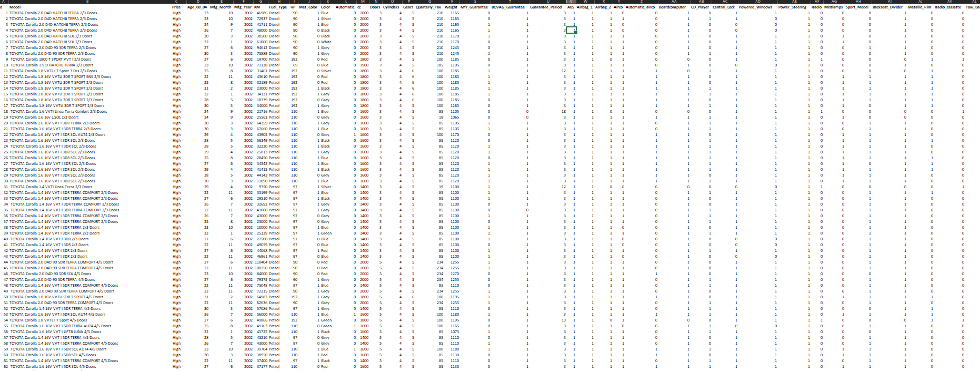Click the BOVAG_Guarantee header cell
This screenshot has height=371, width=980.
508,7
